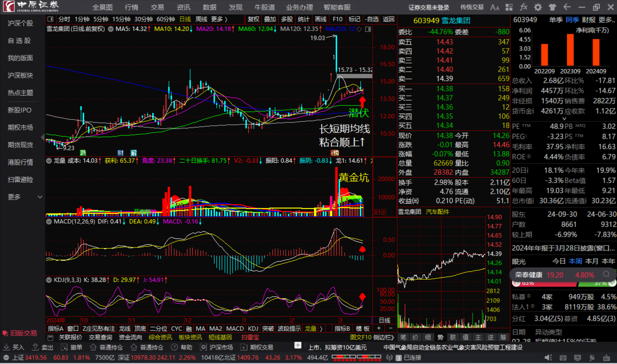Open the fx formula editor
The width and height of the screenshot is (617, 364).
pos(523,7)
